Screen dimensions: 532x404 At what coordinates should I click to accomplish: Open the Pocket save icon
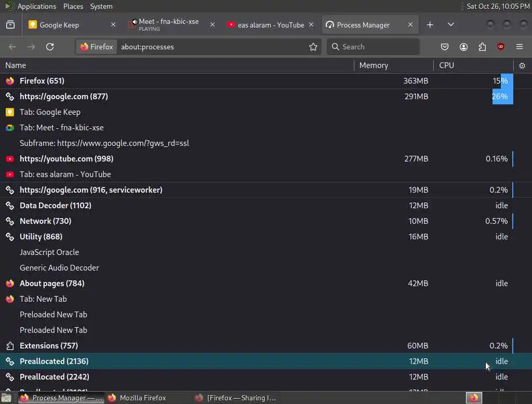tap(445, 47)
